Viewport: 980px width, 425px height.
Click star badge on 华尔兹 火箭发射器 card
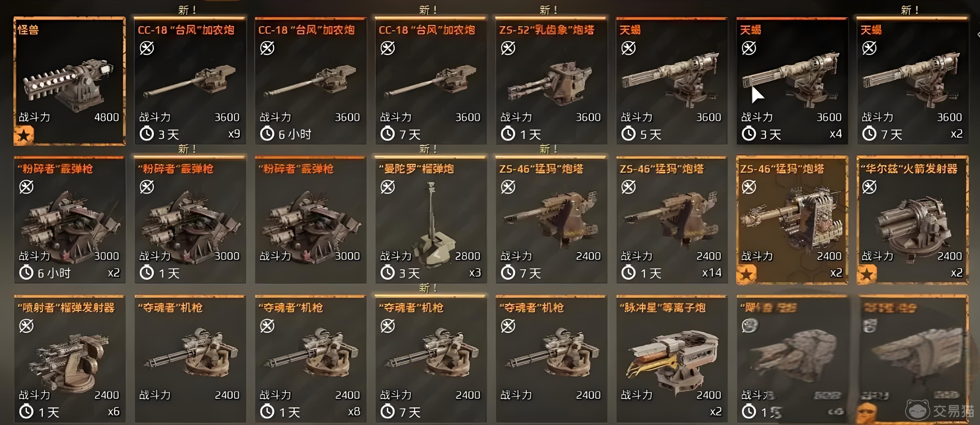click(867, 275)
